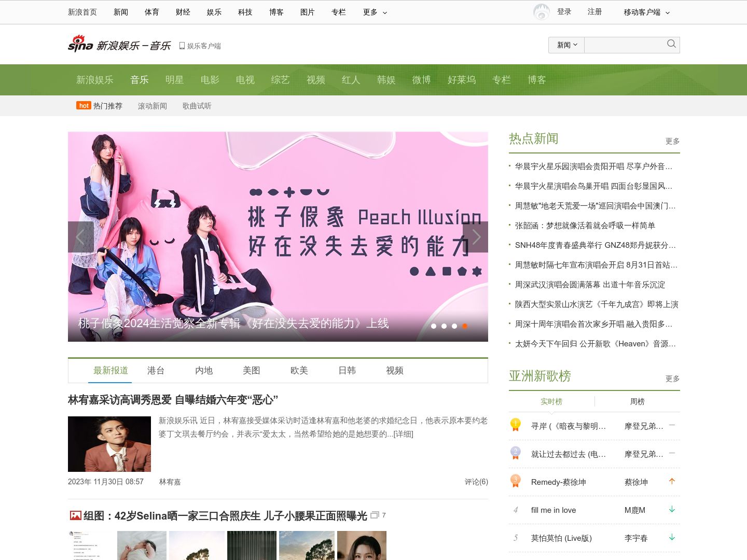Image resolution: width=747 pixels, height=560 pixels.
Task: Click artist 李宇春 in chart
Action: click(x=636, y=538)
